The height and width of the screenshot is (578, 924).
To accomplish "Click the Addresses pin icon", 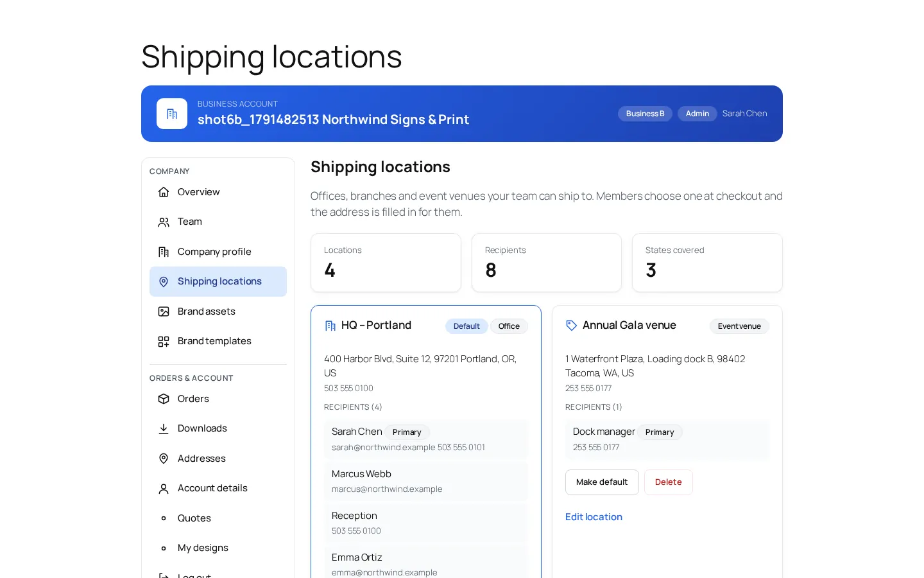I will click(x=164, y=459).
